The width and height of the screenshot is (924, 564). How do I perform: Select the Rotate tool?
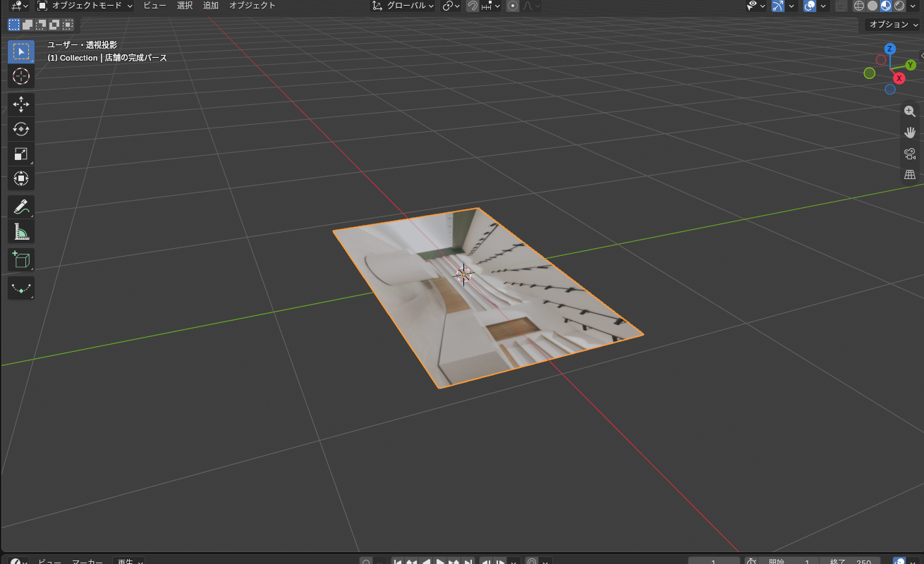(x=21, y=129)
